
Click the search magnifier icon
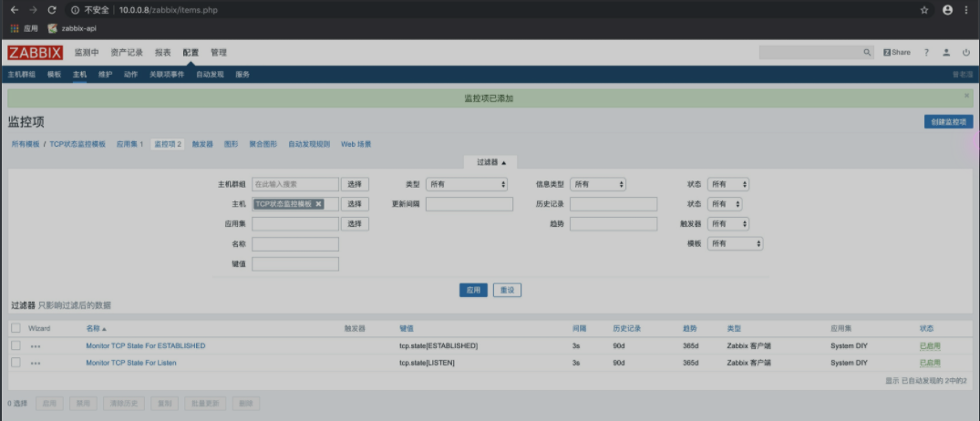(867, 53)
